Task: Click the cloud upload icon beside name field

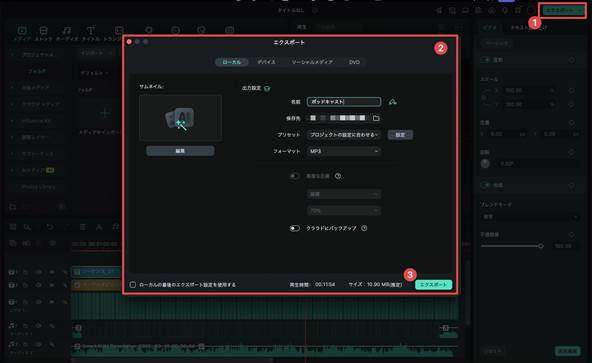Action: pyautogui.click(x=393, y=102)
